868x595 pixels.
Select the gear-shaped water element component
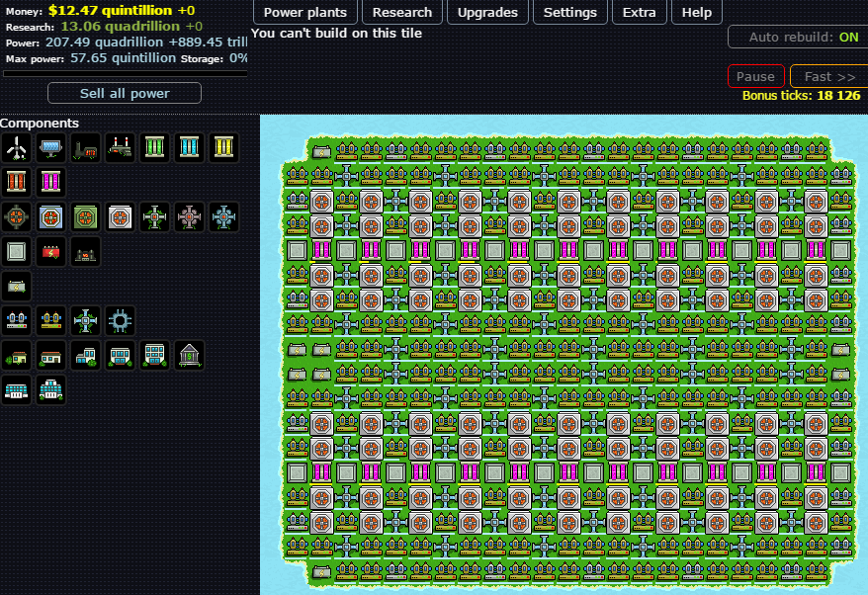click(121, 320)
